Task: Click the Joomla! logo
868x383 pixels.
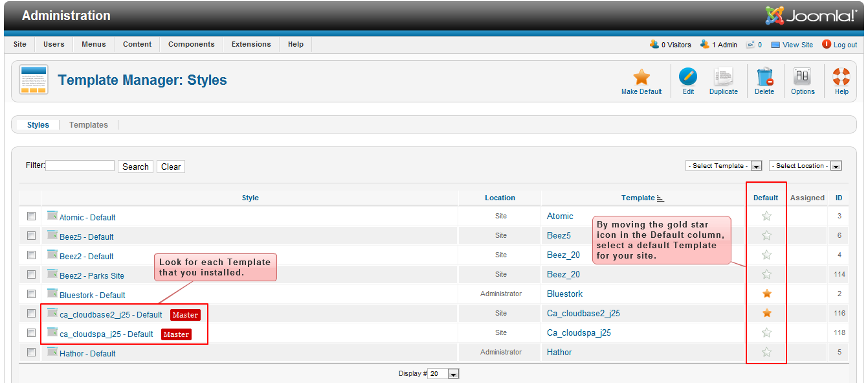Action: tap(812, 16)
